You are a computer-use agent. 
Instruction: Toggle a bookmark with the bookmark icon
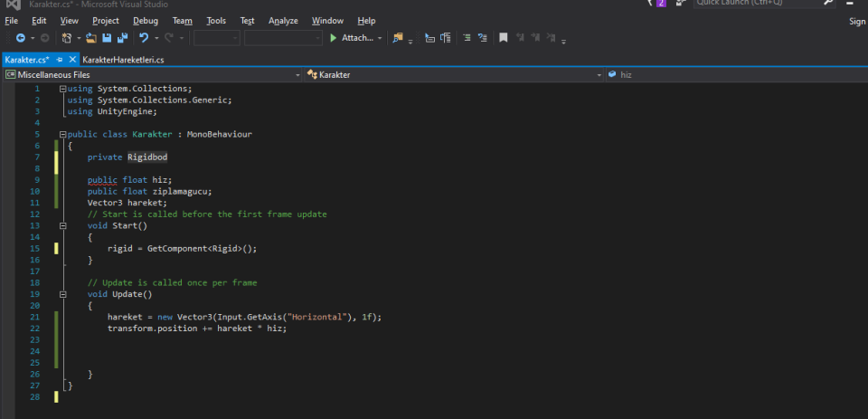point(504,38)
